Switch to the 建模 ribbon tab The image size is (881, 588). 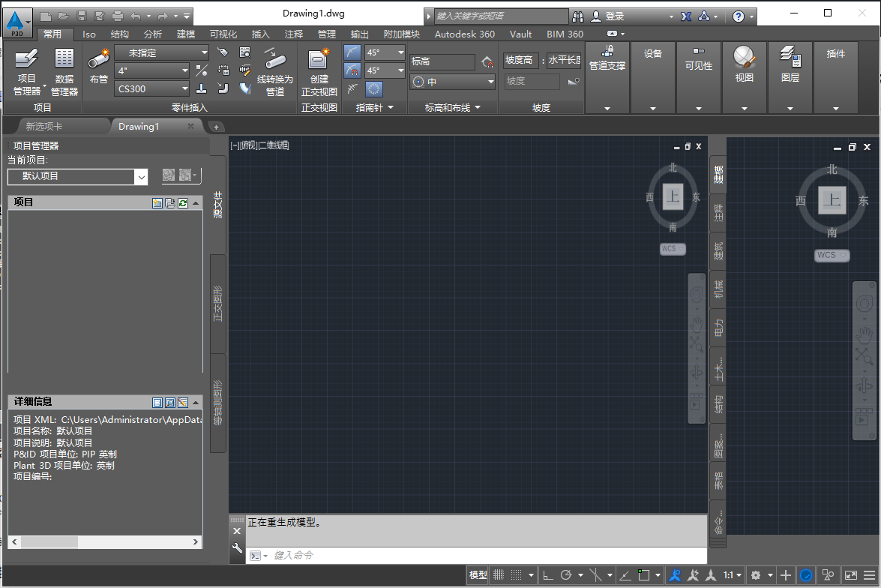pyautogui.click(x=184, y=34)
